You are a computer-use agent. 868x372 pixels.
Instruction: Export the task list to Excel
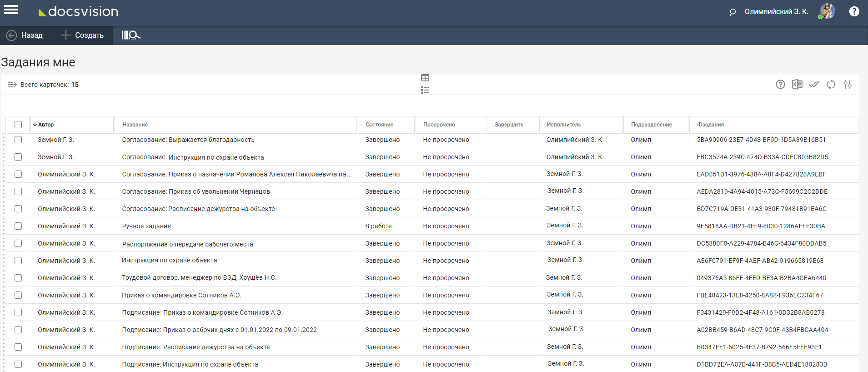click(797, 85)
